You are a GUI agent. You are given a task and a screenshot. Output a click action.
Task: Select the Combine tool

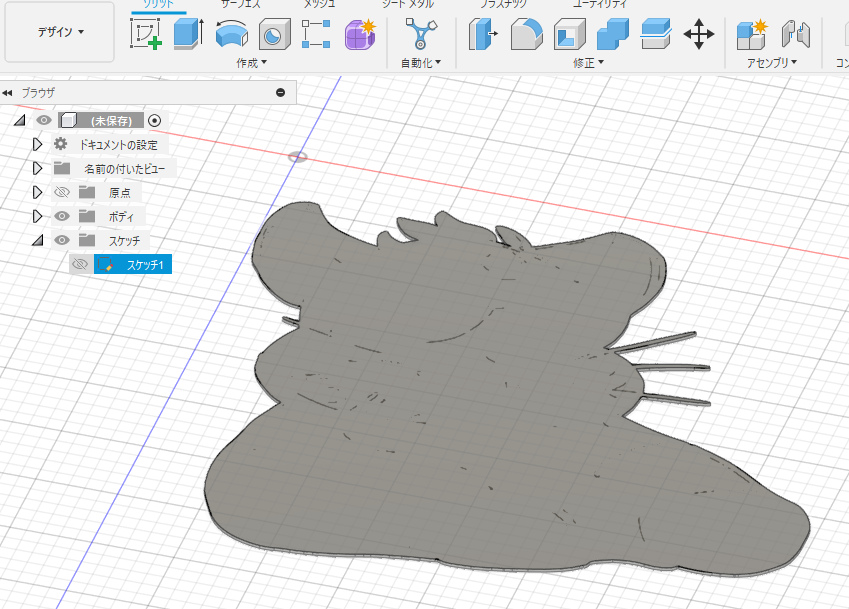click(x=612, y=34)
